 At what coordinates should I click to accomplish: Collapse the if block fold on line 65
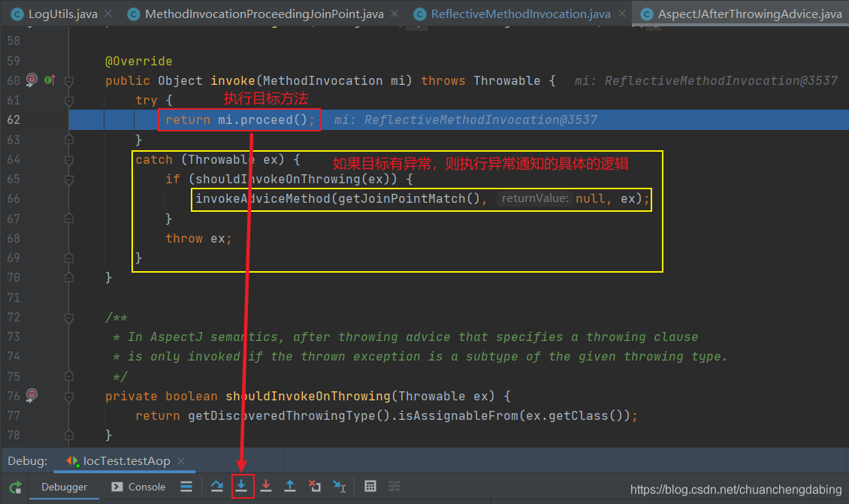tap(69, 180)
